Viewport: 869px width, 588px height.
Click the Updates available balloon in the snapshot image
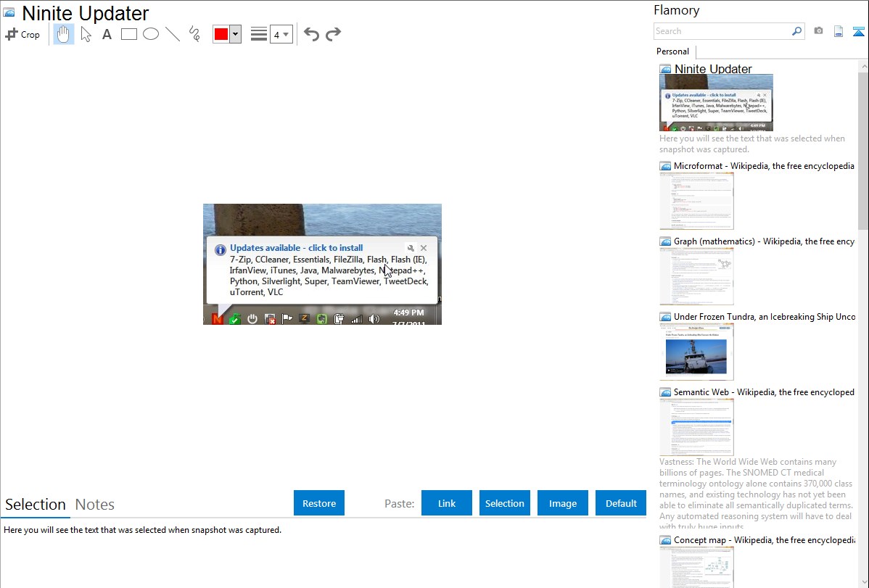pyautogui.click(x=322, y=270)
